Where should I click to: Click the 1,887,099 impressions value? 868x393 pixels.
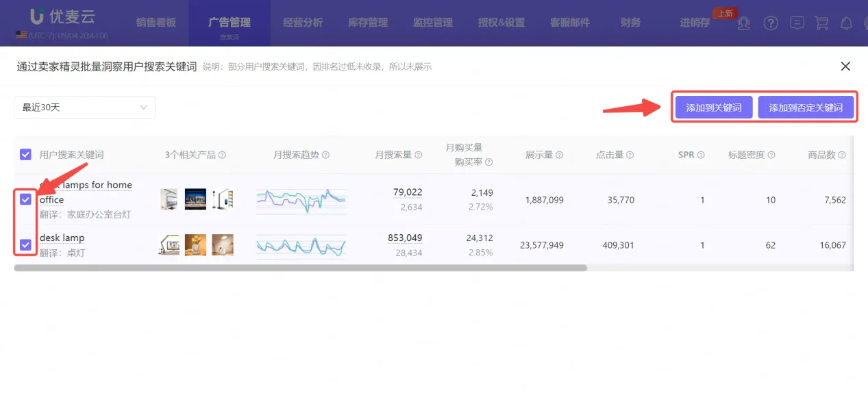[545, 200]
